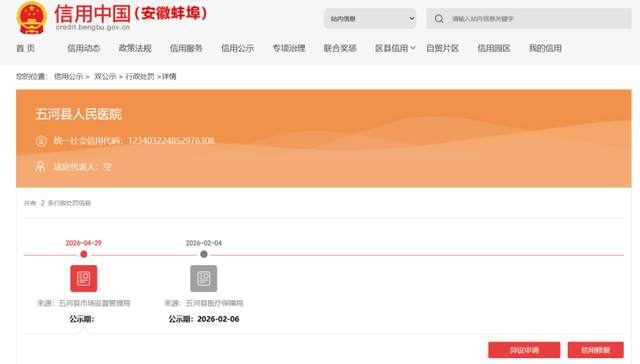Image resolution: width=640 pixels, height=364 pixels.
Task: Click the credit code 123403224852976308
Action: click(171, 141)
